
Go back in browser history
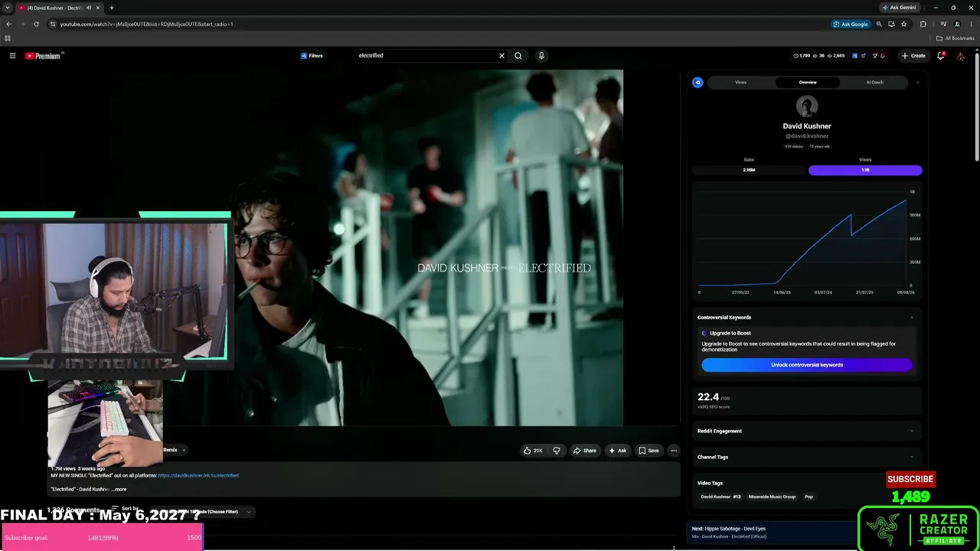pos(8,24)
